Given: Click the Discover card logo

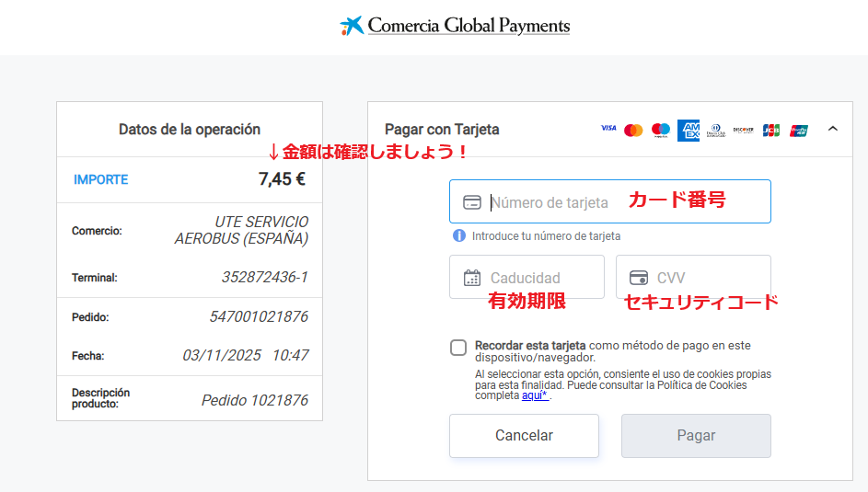Looking at the screenshot, I should coord(743,131).
